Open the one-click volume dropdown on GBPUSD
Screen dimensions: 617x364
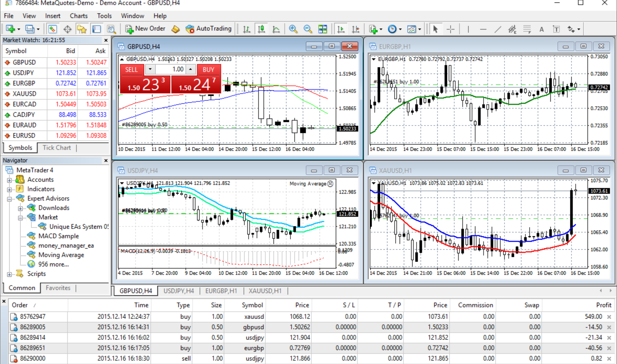150,69
